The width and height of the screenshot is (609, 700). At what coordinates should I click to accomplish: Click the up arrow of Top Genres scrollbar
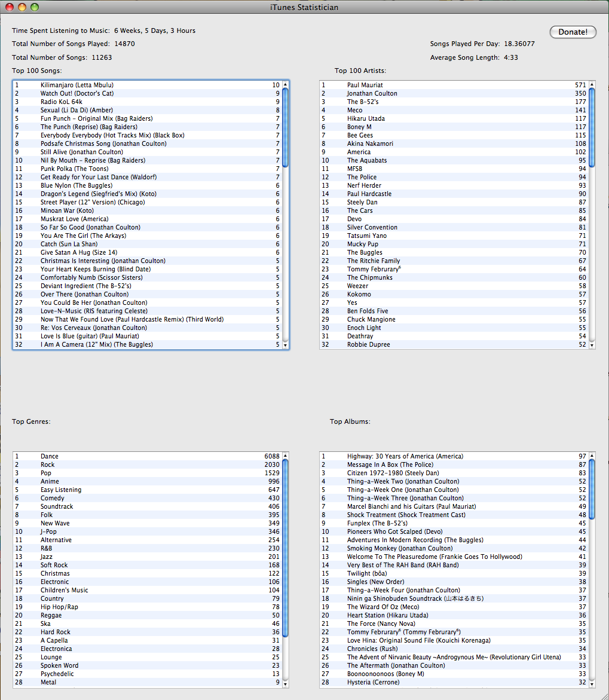(x=285, y=456)
